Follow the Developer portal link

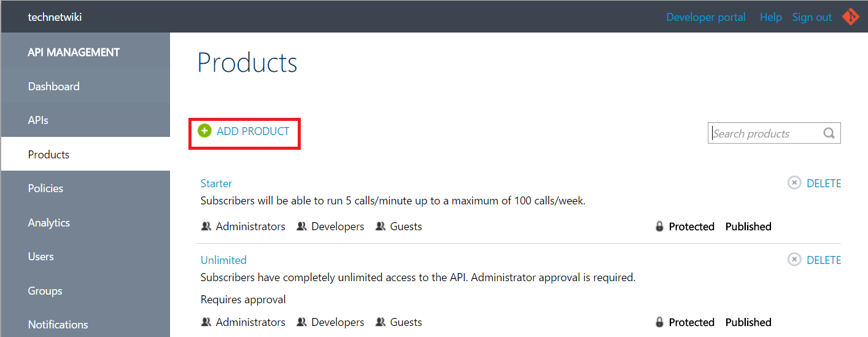click(x=706, y=17)
